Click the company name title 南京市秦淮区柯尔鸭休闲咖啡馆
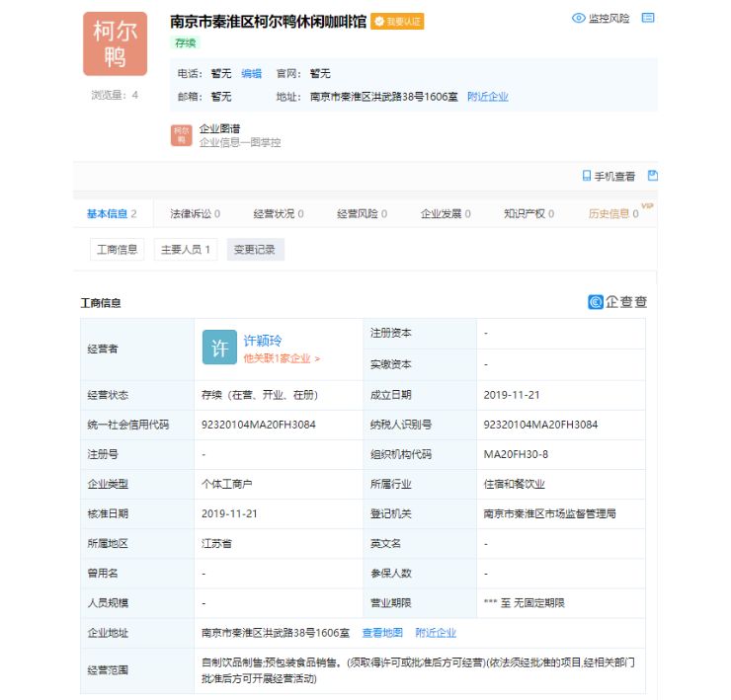 point(268,22)
